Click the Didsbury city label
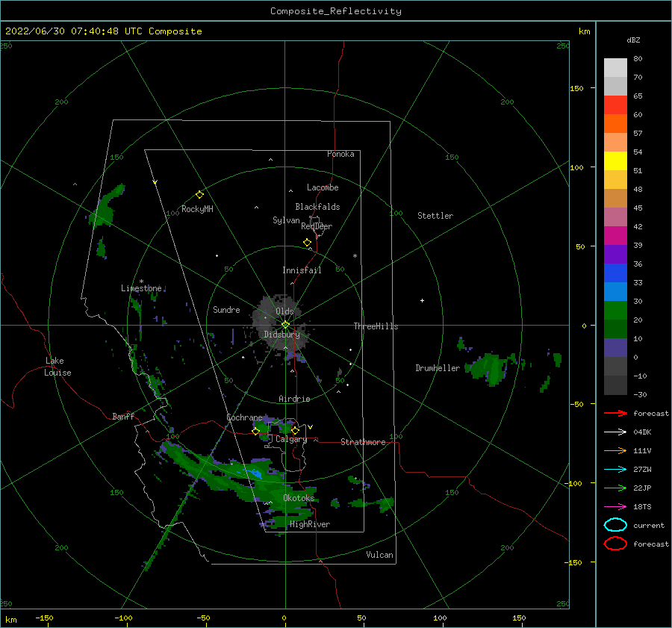This screenshot has height=628, width=672. pyautogui.click(x=282, y=335)
